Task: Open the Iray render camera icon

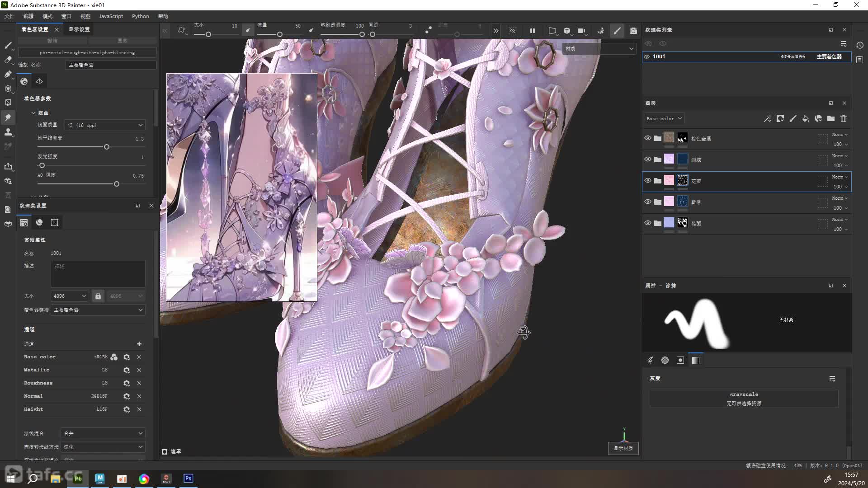Action: click(x=633, y=31)
